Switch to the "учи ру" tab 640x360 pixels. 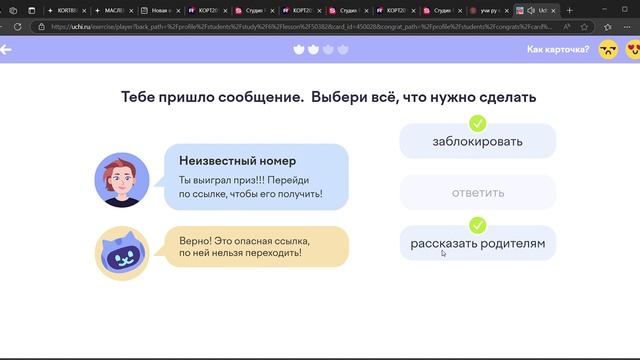(489, 11)
